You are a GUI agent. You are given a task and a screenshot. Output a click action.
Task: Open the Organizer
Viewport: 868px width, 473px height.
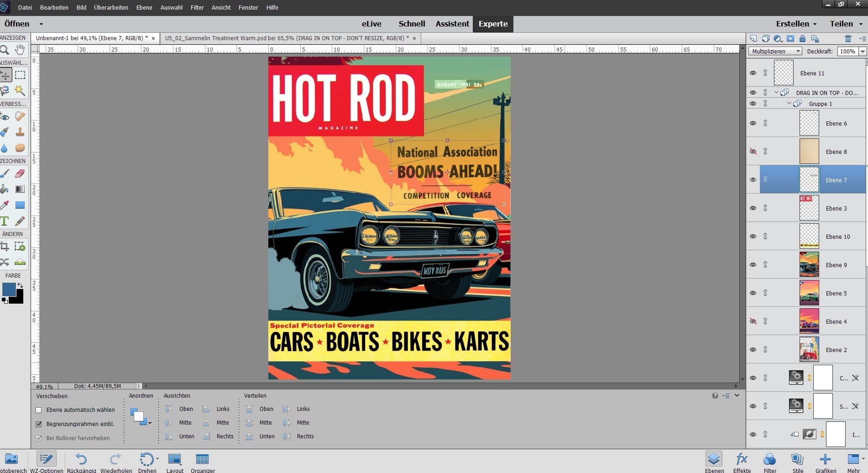(202, 462)
